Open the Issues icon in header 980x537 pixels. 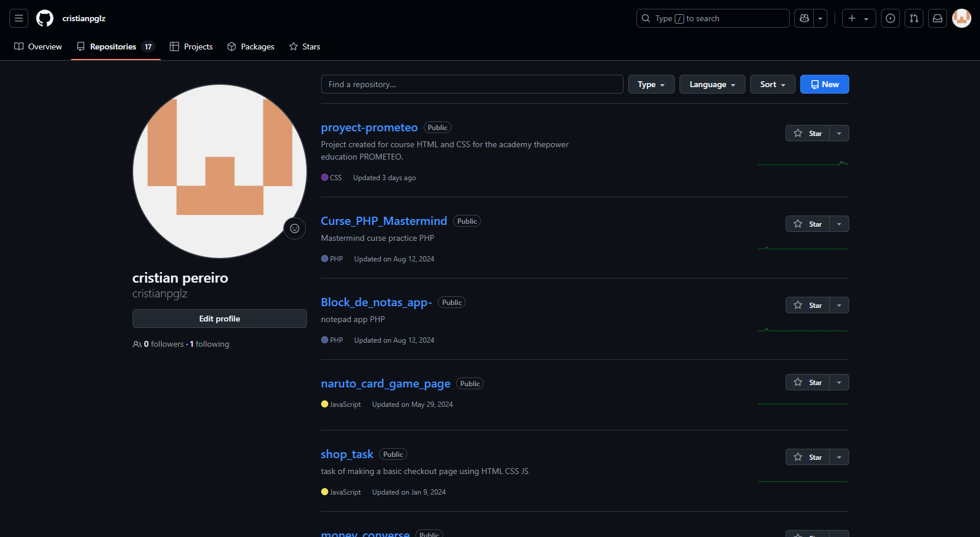pyautogui.click(x=890, y=18)
